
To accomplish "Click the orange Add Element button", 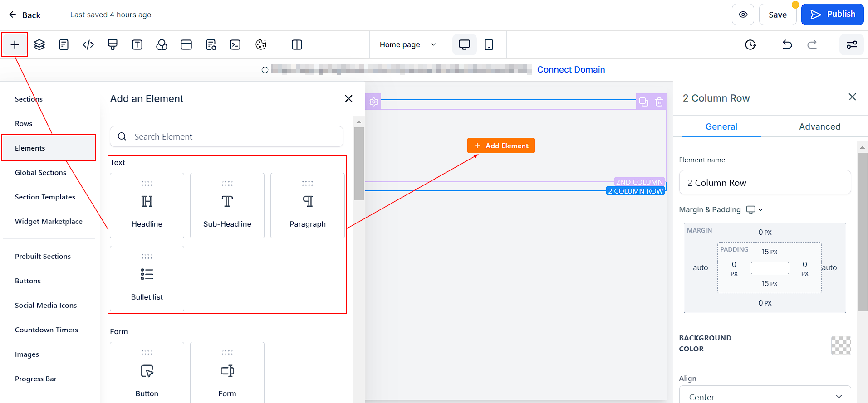I will coord(501,146).
